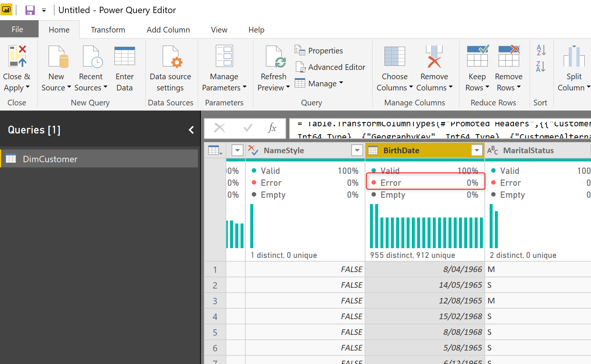Select row number 4
The height and width of the screenshot is (364, 591).
pyautogui.click(x=215, y=317)
